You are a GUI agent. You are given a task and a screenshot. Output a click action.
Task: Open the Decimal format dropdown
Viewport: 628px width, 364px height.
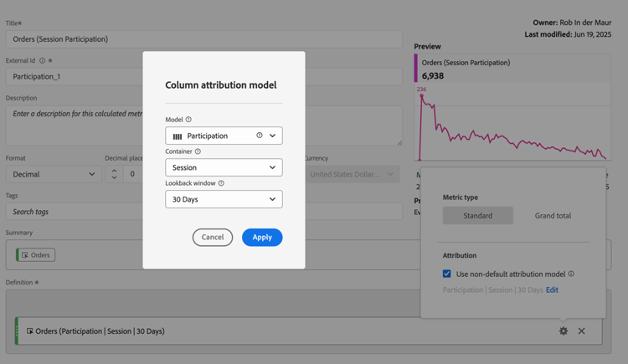pyautogui.click(x=54, y=174)
